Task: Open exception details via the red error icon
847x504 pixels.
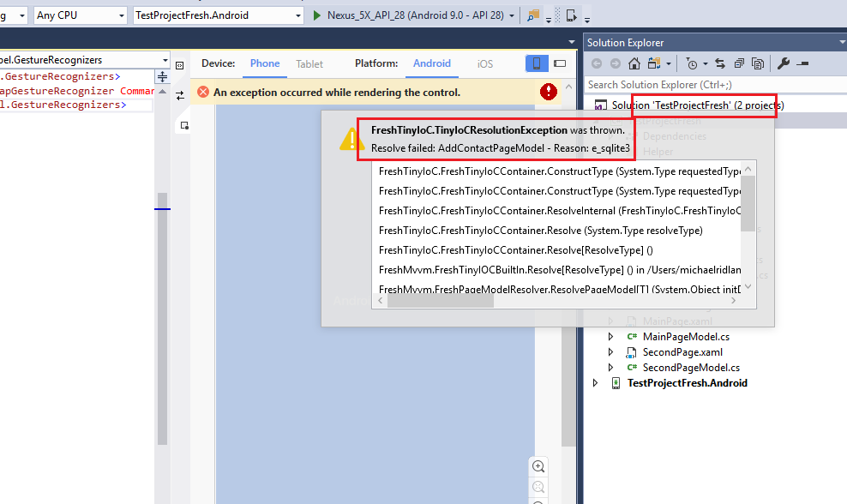Action: point(548,91)
